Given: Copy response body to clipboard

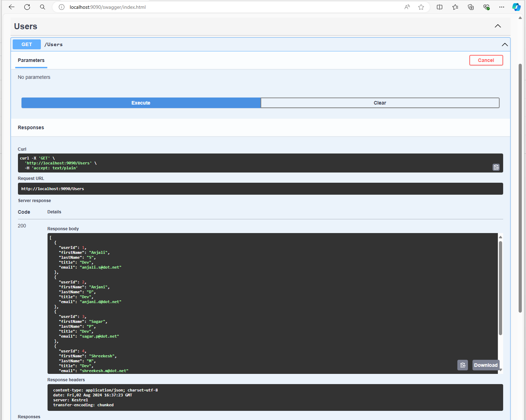Looking at the screenshot, I should pyautogui.click(x=463, y=365).
